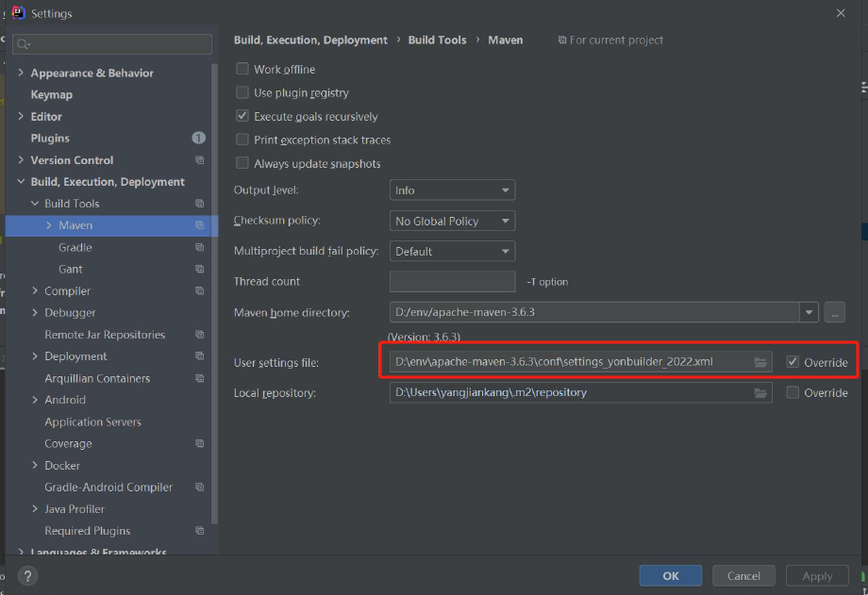Click the project-scope icon on Deployment row
Screen dimensions: 868x595
click(200, 355)
